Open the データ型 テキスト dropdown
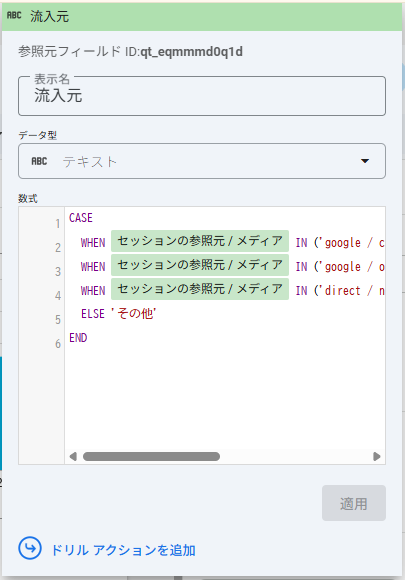This screenshot has height=580, width=405. [202, 161]
